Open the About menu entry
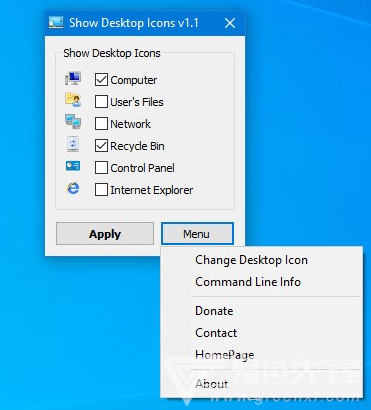Screen dimensions: 371x410 pyautogui.click(x=262, y=384)
